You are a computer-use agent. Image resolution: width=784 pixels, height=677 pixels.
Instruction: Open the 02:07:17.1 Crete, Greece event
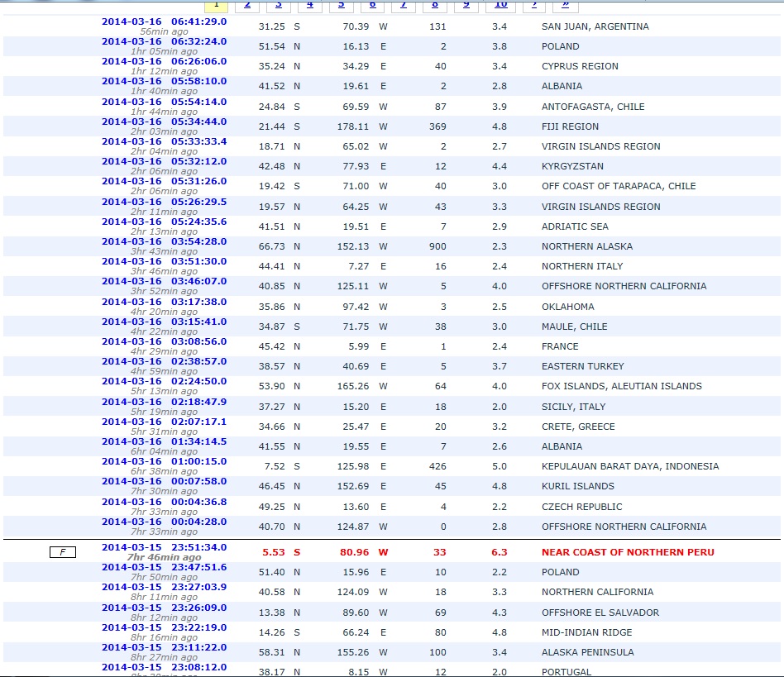pos(164,422)
